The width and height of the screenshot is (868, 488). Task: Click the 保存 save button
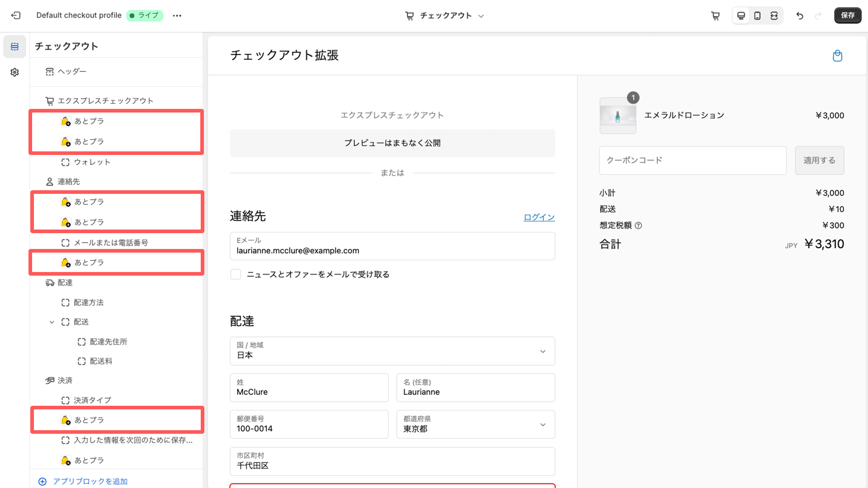(x=848, y=15)
